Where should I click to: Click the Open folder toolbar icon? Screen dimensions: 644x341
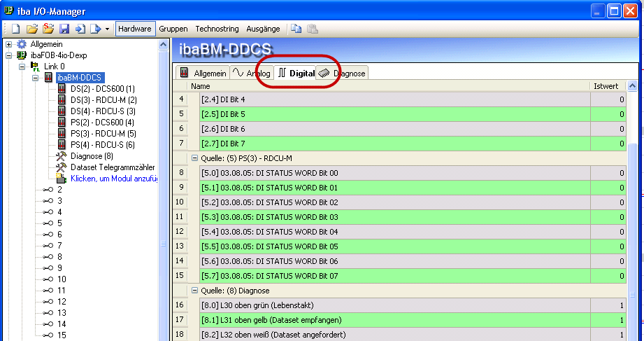(32, 29)
